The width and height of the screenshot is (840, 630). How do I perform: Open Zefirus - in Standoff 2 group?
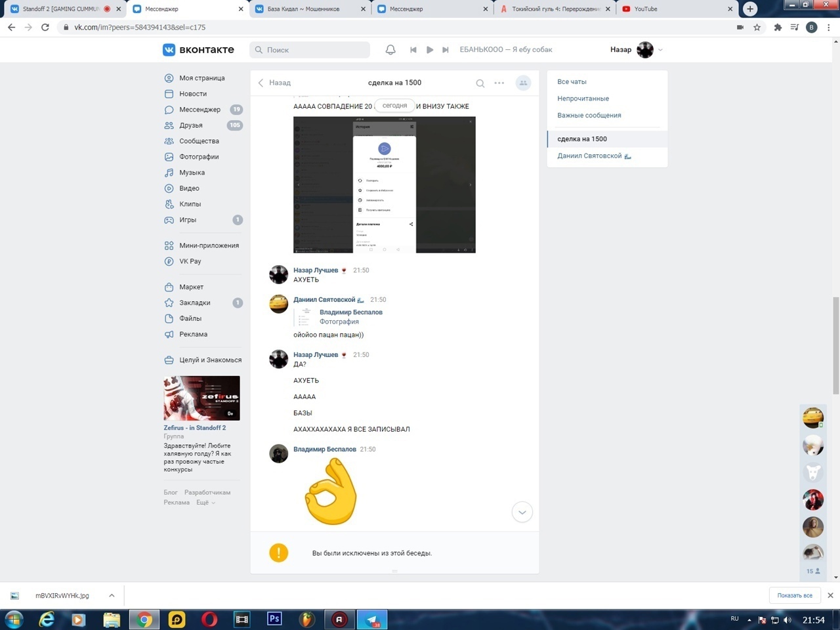194,428
